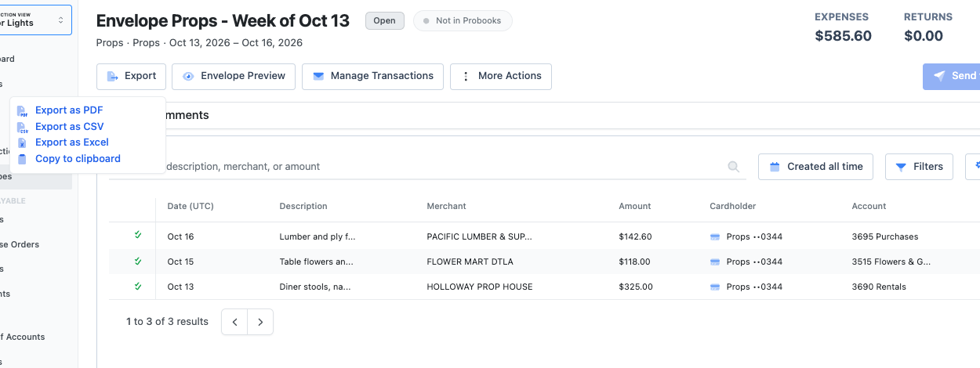980x368 pixels.
Task: Select the HOLLOWAY PROP HOUSE merchant cell
Action: (479, 287)
